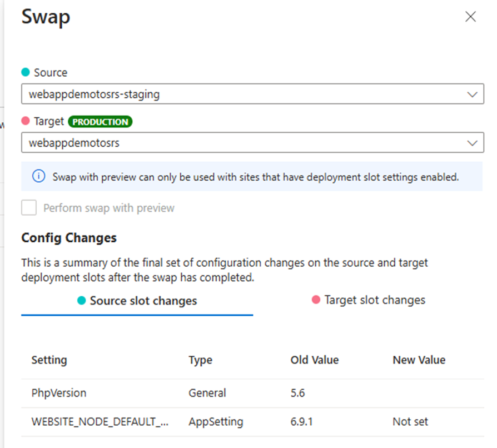Close the Swap panel with X
497x448 pixels.
(x=470, y=17)
